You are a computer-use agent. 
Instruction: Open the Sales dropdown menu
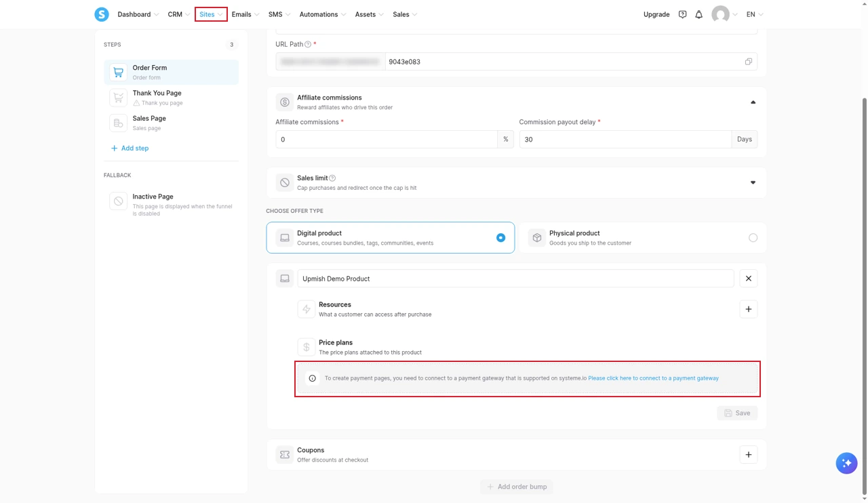click(405, 14)
